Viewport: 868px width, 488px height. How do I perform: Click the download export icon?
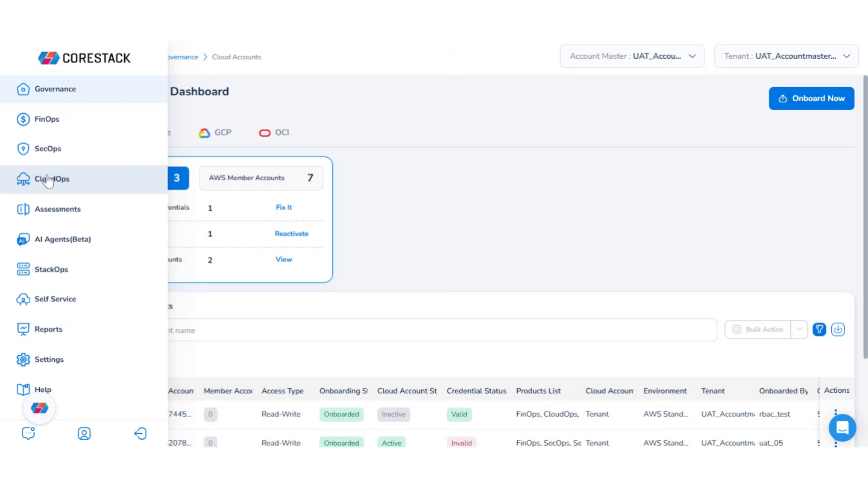point(838,329)
